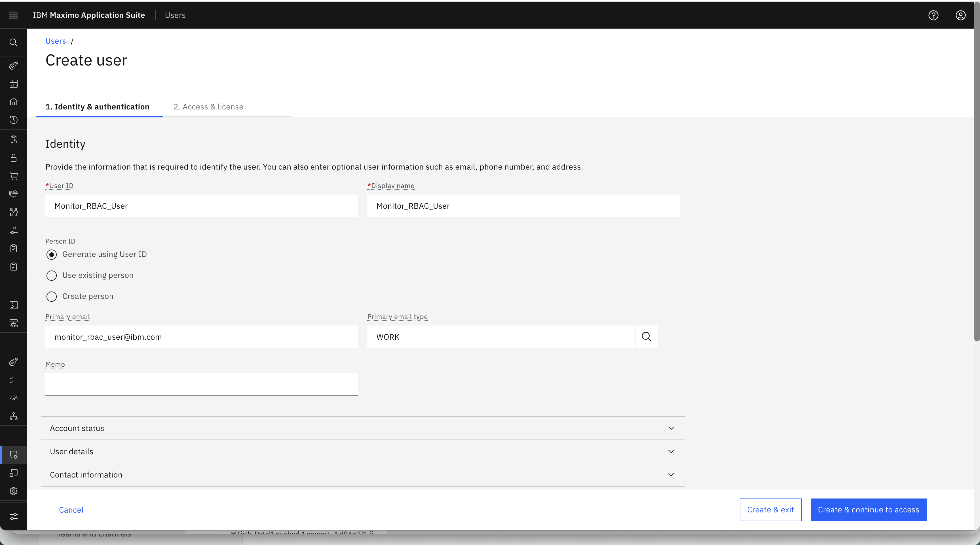The image size is (980, 545).
Task: Click into the Memo input field
Action: coord(202,384)
